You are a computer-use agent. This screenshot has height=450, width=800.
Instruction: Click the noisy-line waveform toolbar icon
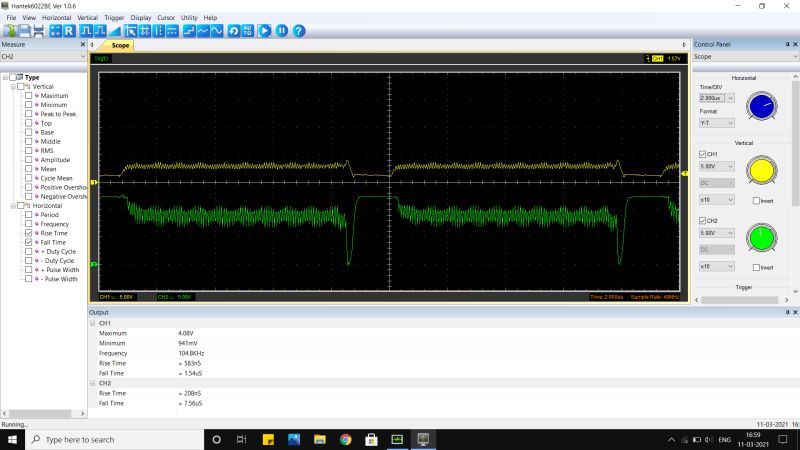[x=203, y=31]
